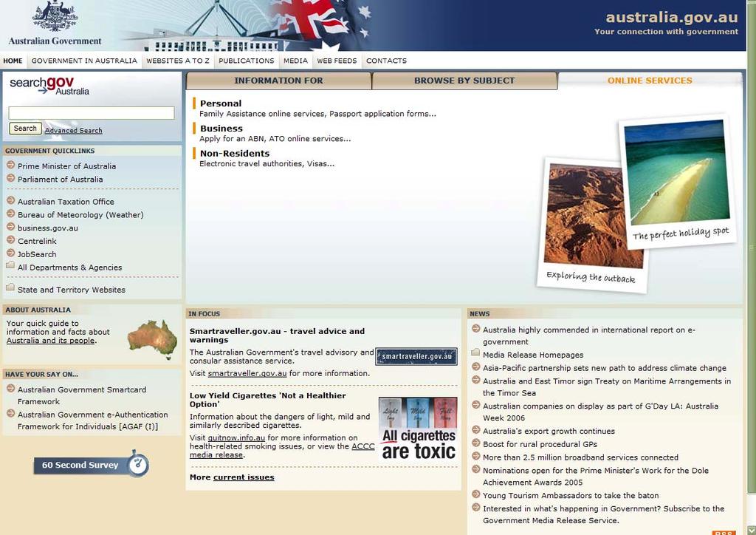This screenshot has height=535, width=756.
Task: Click arrow bullet beside Prime Minister of Australia
Action: coord(10,165)
